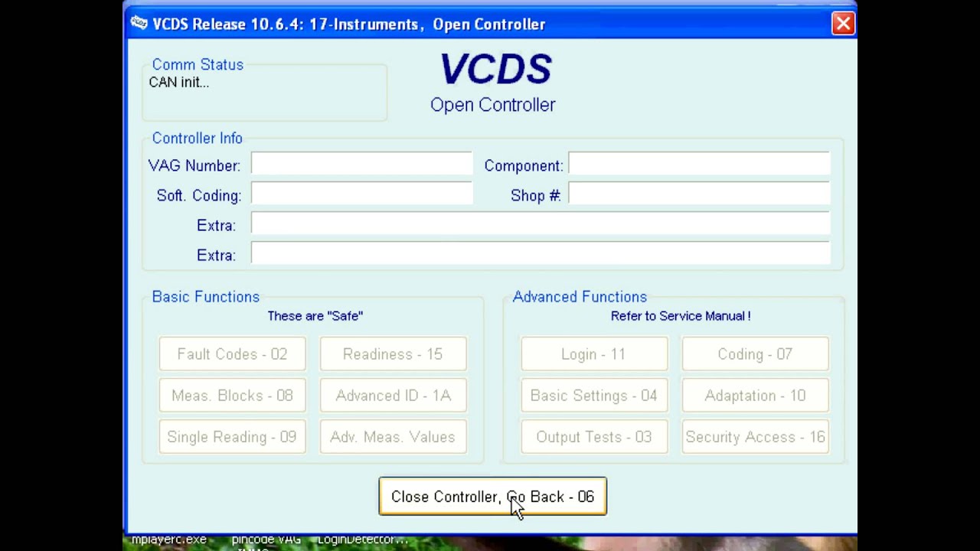Click the LoginDetector desktop label
980x551 pixels.
pos(362,540)
